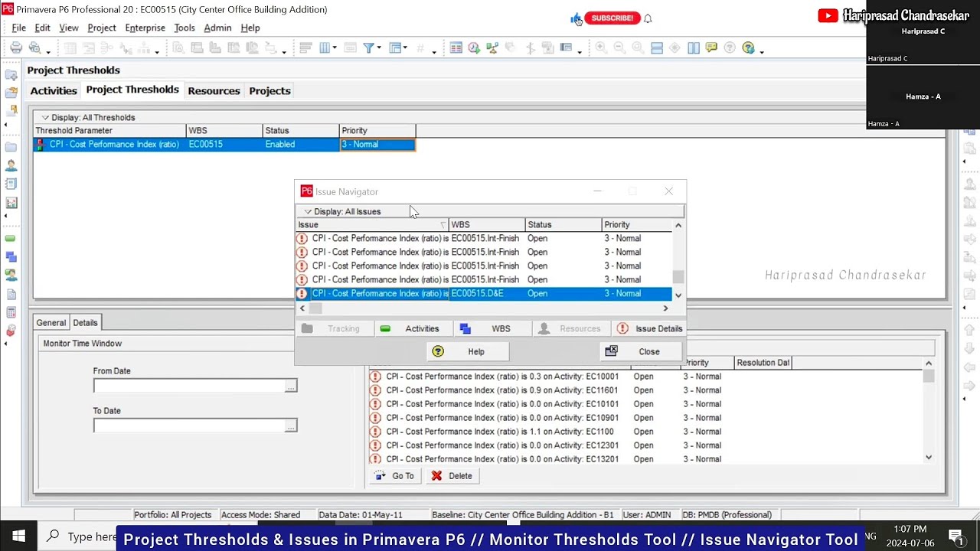This screenshot has height=551, width=980.
Task: Collapse the Display: All Thresholds group
Action: coord(45,117)
